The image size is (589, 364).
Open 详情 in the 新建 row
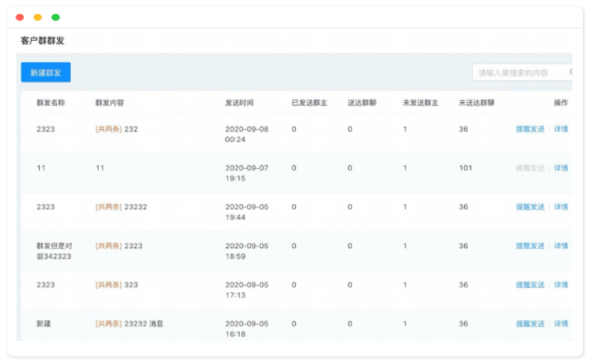click(561, 324)
